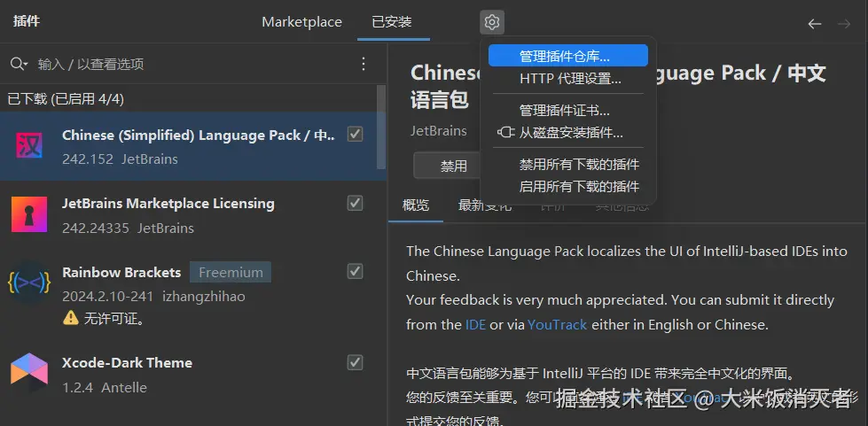Switch to the 已安装 tab
Viewport: 868px width, 426px height.
[392, 22]
